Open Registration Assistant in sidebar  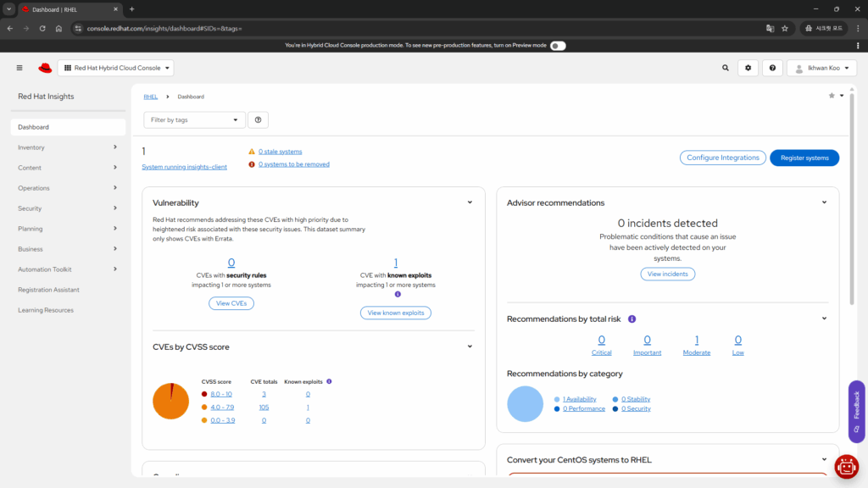click(x=48, y=290)
